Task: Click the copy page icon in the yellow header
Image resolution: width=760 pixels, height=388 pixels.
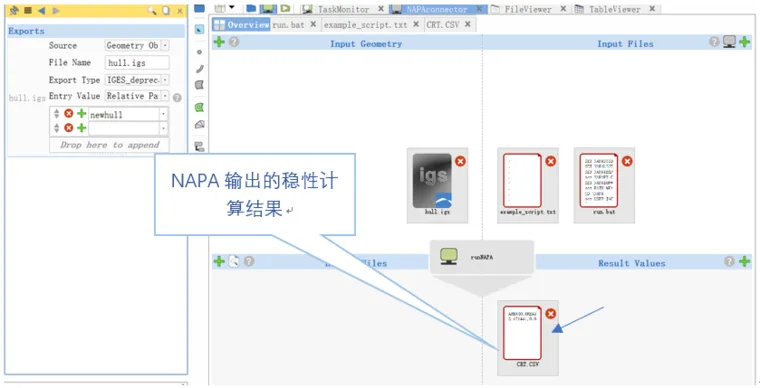Action: (x=166, y=10)
